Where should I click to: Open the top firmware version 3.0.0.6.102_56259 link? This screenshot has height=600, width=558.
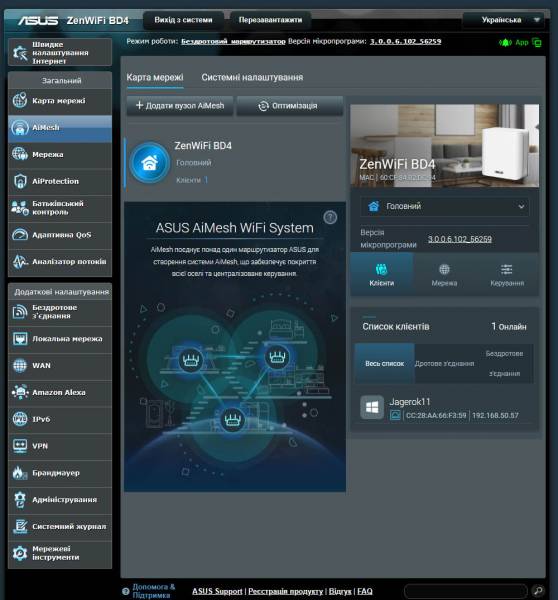coord(405,41)
